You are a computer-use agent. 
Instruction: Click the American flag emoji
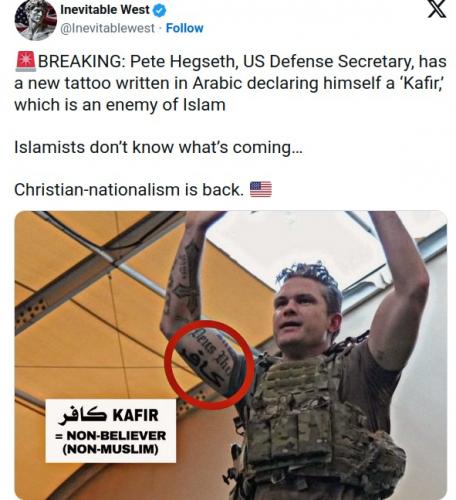(261, 189)
